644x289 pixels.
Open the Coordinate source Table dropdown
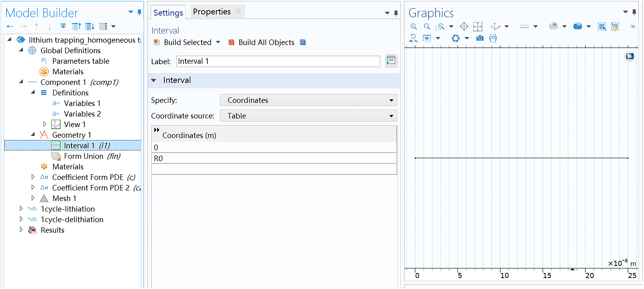click(x=308, y=116)
